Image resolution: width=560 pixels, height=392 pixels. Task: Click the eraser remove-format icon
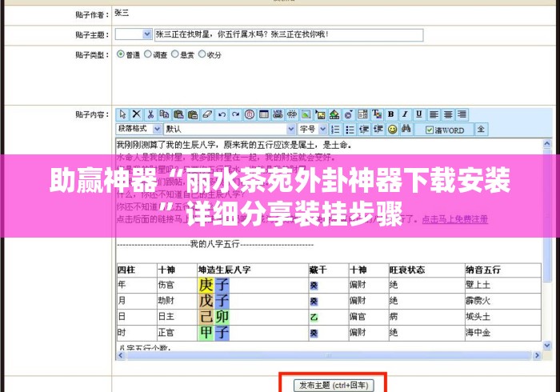(207, 114)
